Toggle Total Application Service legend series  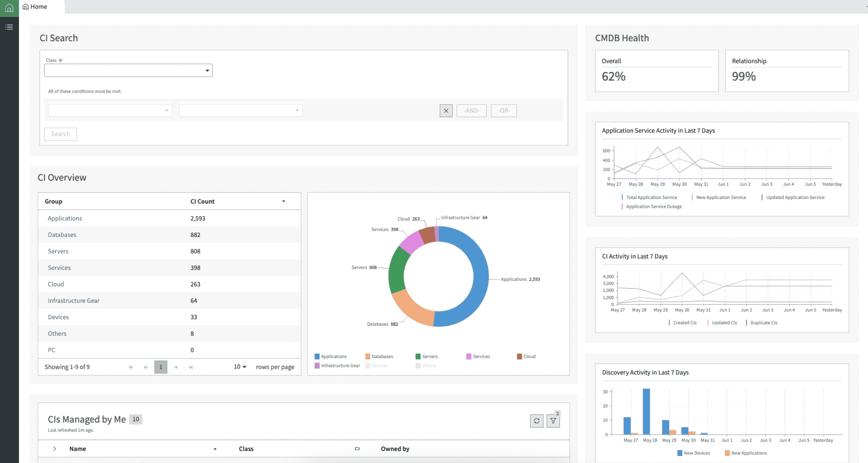pos(649,197)
